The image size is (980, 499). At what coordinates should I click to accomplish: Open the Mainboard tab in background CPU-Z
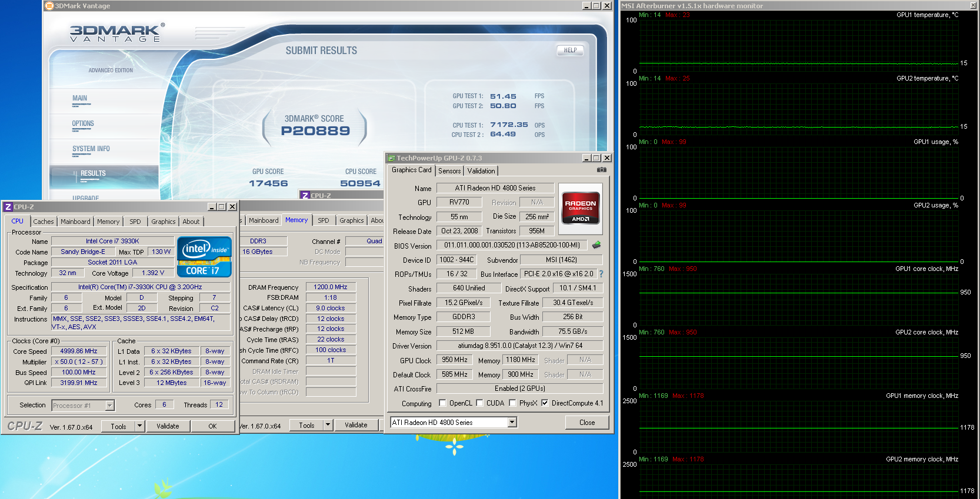point(264,220)
